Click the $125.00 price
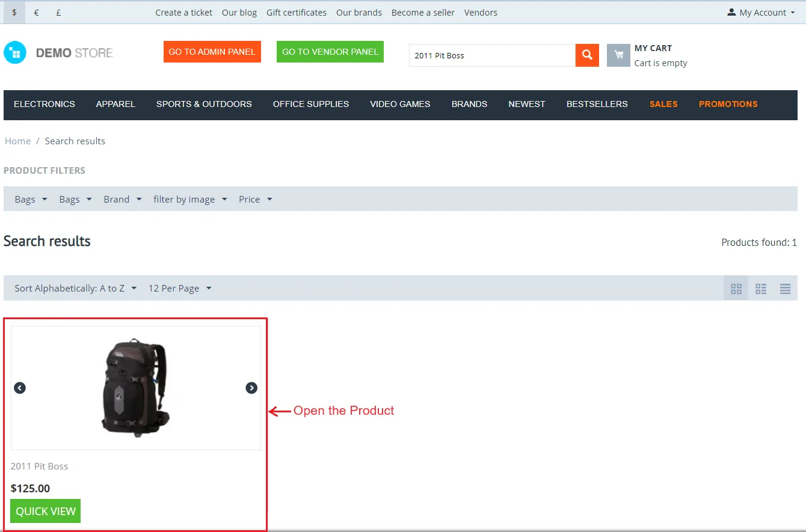 click(30, 488)
